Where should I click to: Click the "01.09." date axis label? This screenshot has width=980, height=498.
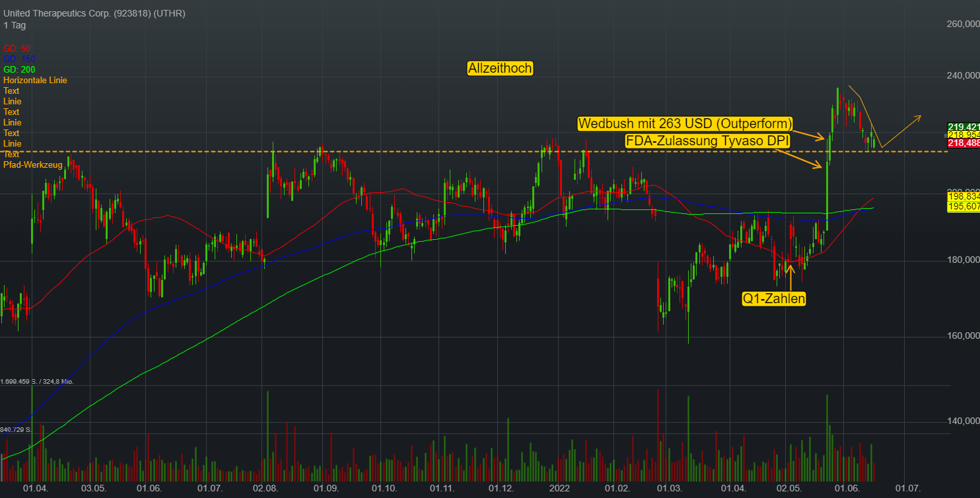click(326, 488)
